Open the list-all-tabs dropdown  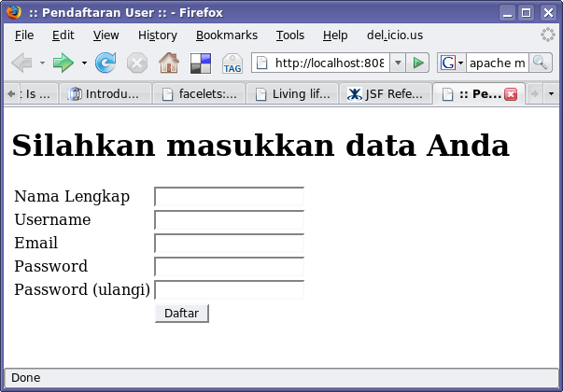551,94
